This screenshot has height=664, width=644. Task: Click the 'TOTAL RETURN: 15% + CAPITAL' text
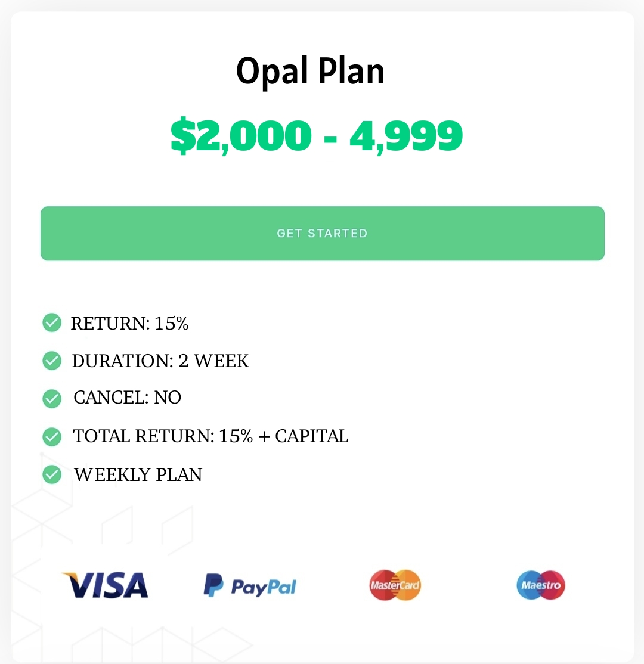[x=210, y=436]
